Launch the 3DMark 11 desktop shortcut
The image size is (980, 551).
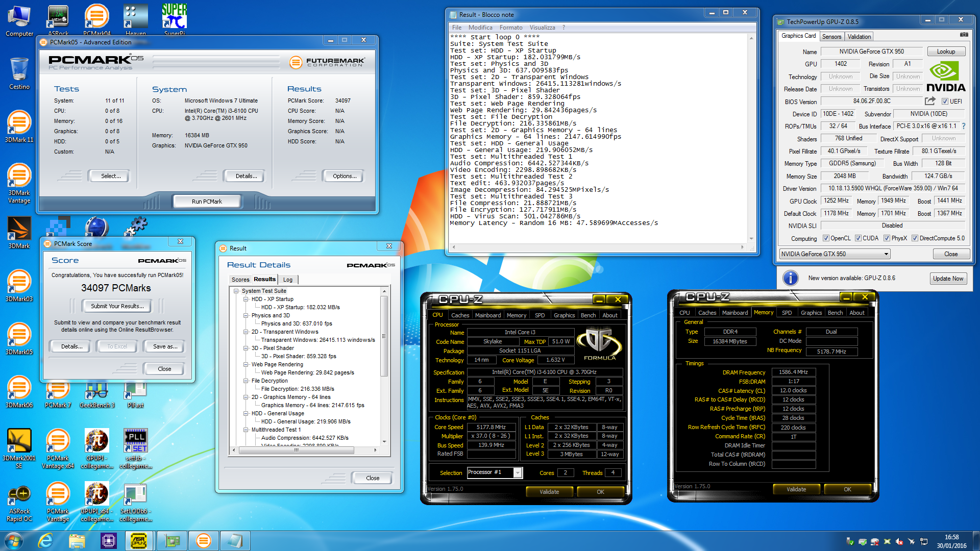[19, 127]
